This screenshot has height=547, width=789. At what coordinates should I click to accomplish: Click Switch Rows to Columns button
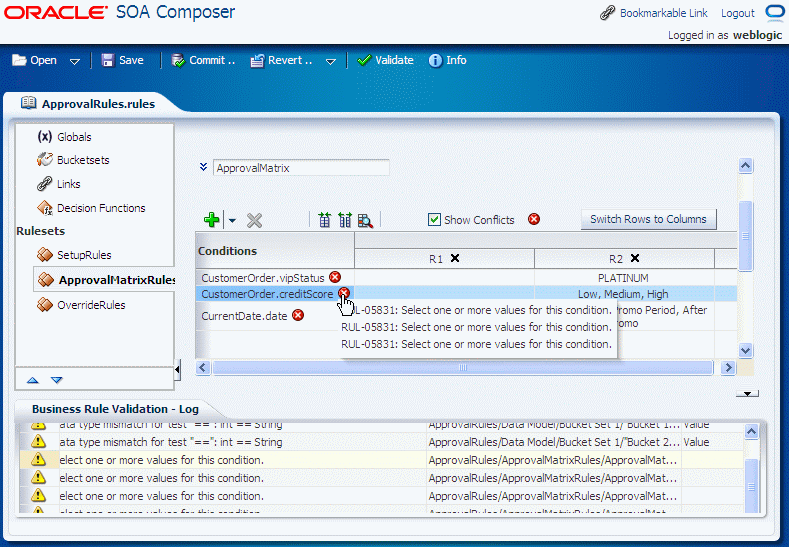648,219
